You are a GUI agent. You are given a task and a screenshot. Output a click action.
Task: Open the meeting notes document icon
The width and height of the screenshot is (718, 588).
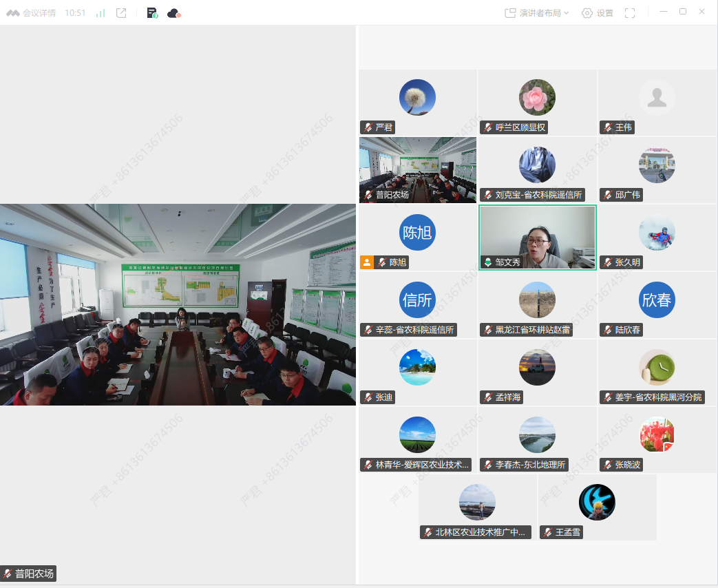152,13
